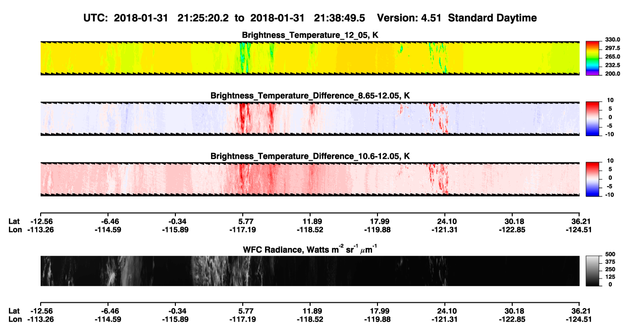Click latitude 5.77 on the axis under the 10.6-12.05 panel
This screenshot has height=330, width=644.
246,221
